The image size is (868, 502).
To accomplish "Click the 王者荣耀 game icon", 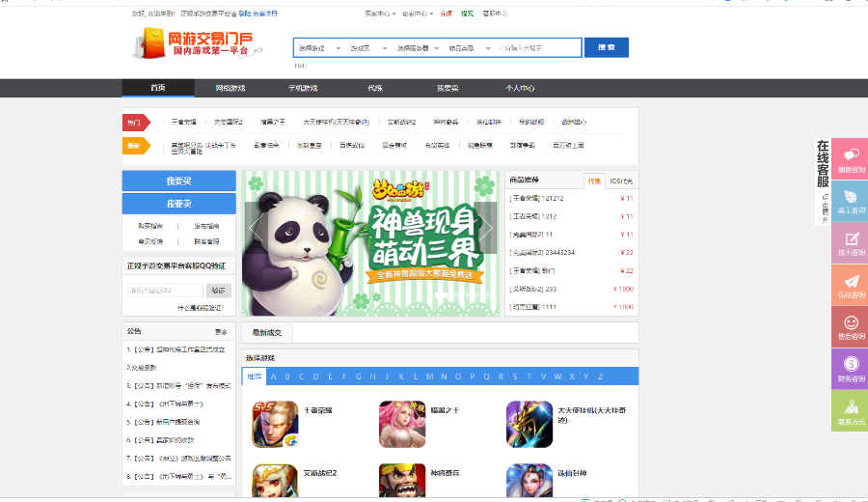I will [275, 424].
